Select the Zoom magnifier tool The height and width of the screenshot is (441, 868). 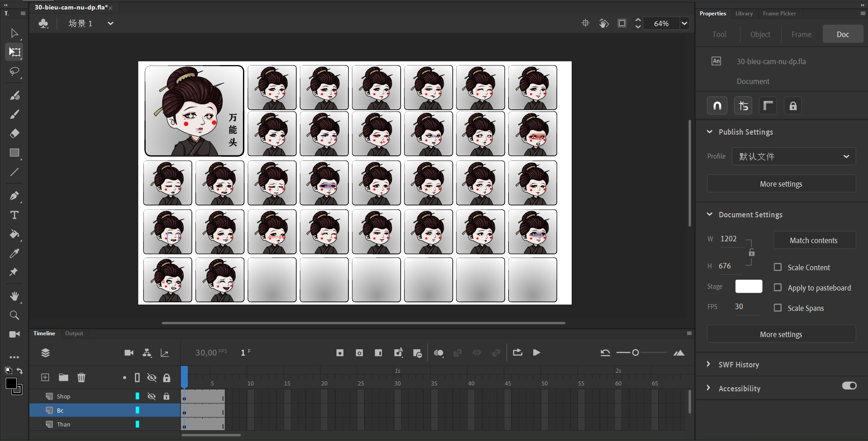click(x=14, y=315)
